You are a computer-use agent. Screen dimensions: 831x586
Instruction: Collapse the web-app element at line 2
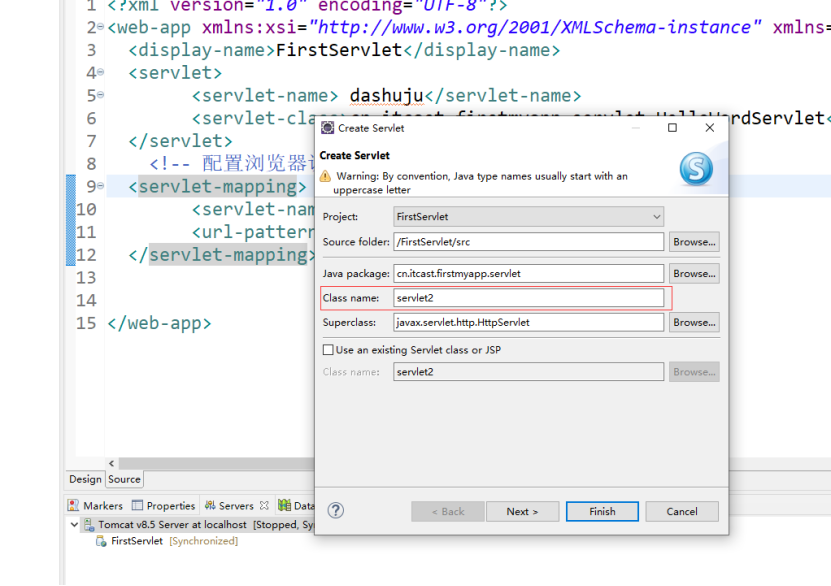pyautogui.click(x=101, y=26)
